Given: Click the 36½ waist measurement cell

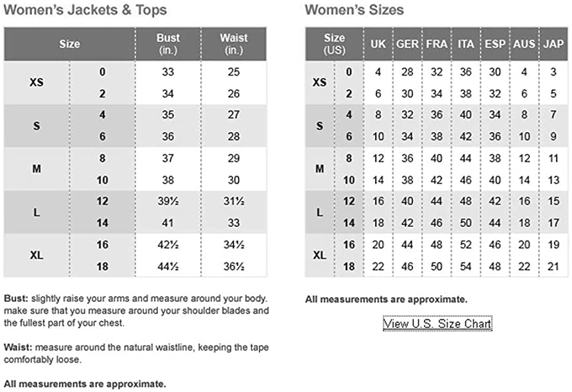Looking at the screenshot, I should 233,266.
